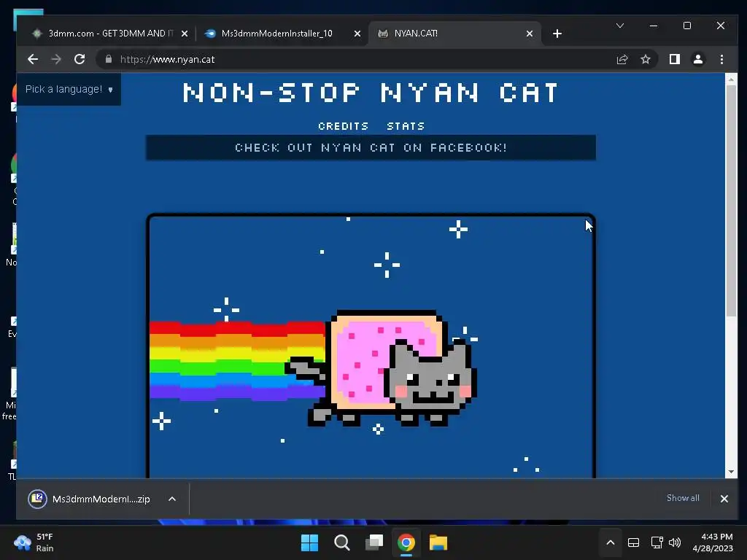Screen dimensions: 747x560
Task: Open downloaded Ms3dmmModernI...zip file
Action: pyautogui.click(x=90, y=499)
